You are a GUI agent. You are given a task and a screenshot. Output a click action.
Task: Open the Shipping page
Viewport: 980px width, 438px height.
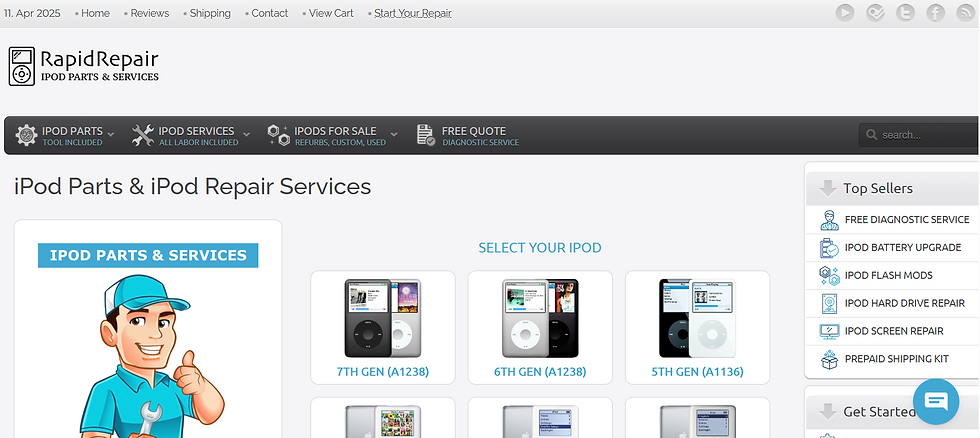pos(210,13)
